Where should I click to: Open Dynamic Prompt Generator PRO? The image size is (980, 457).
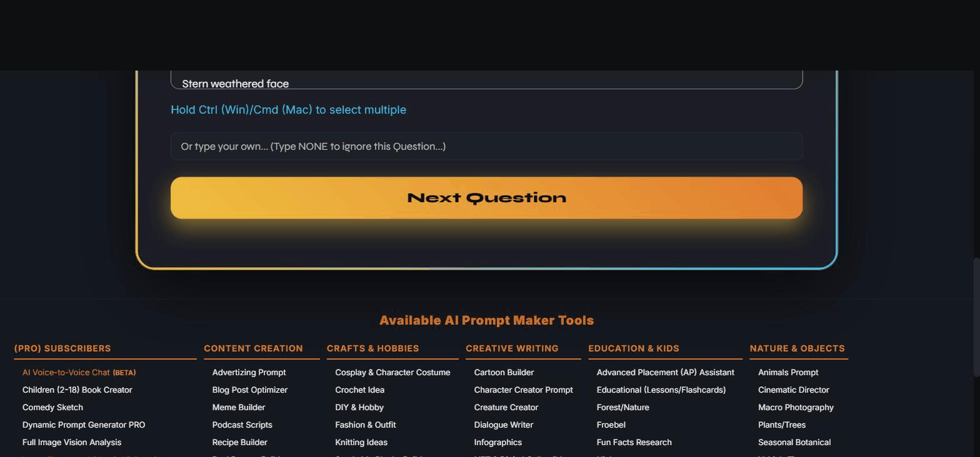[x=84, y=425]
